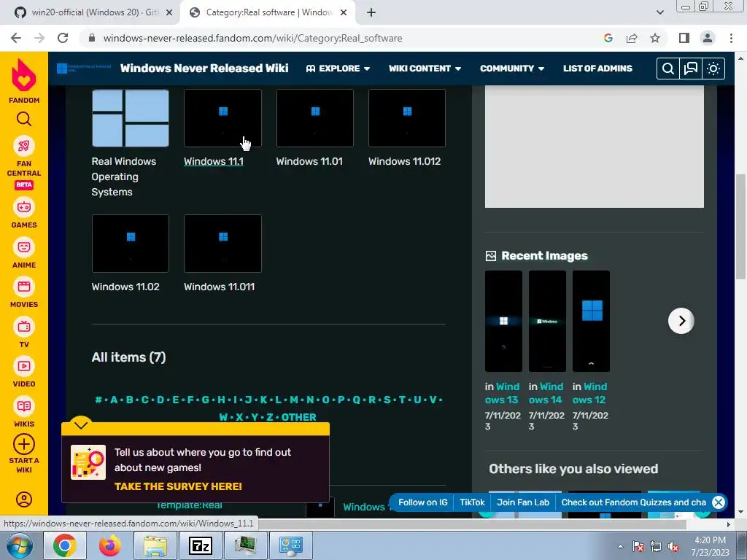Open the Windows 11.02 link
This screenshot has height=560, width=747.
(125, 287)
